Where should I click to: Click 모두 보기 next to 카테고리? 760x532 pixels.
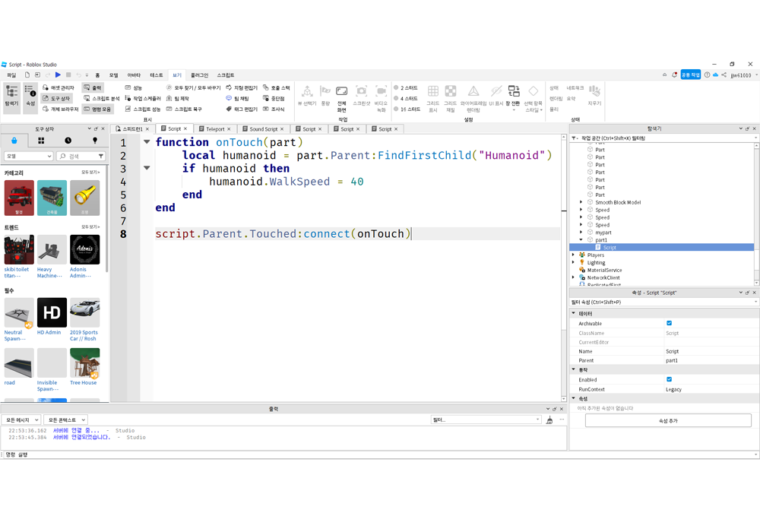(90, 172)
